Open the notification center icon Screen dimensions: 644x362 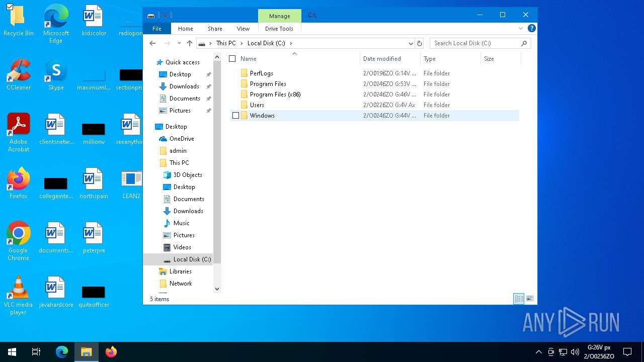tap(627, 352)
